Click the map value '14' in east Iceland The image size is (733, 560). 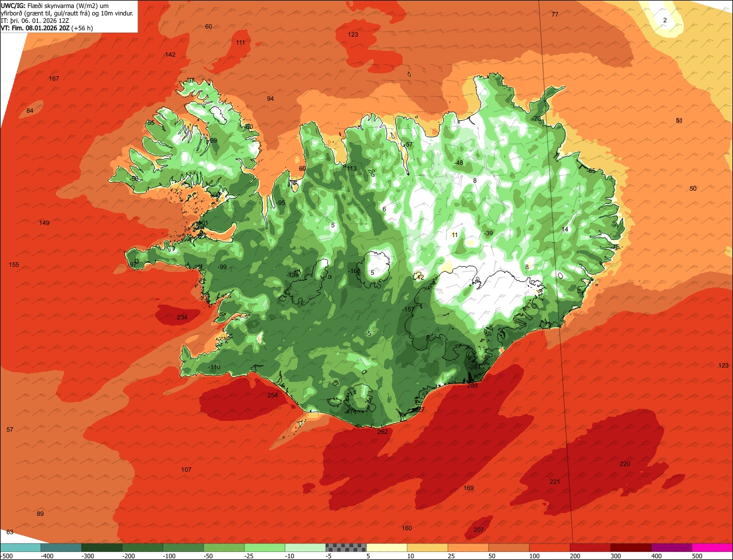click(x=565, y=230)
